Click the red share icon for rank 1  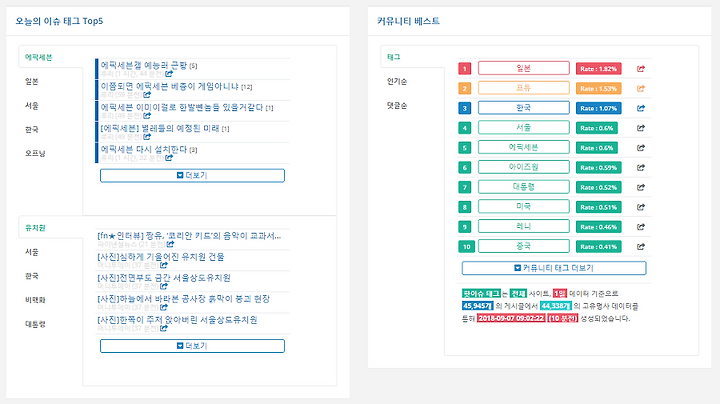[641, 69]
